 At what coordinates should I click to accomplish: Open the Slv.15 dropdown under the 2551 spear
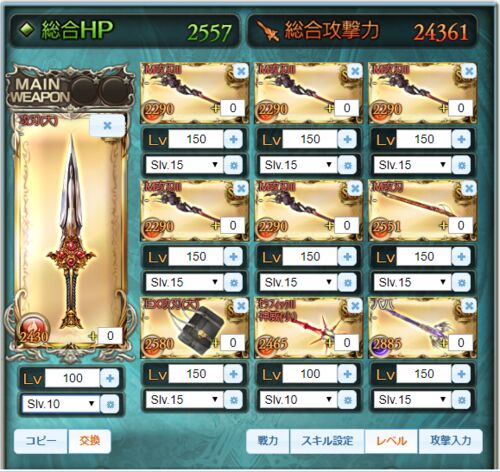pyautogui.click(x=412, y=283)
